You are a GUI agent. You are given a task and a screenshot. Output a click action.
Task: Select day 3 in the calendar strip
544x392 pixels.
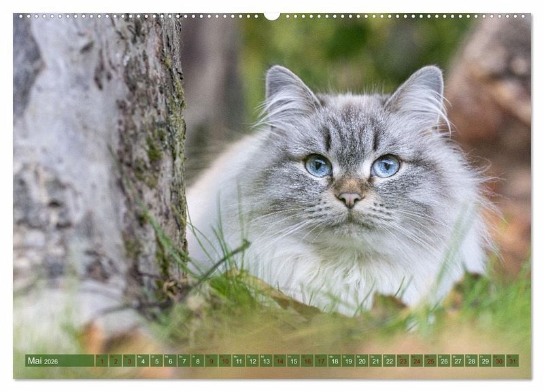pyautogui.click(x=129, y=361)
